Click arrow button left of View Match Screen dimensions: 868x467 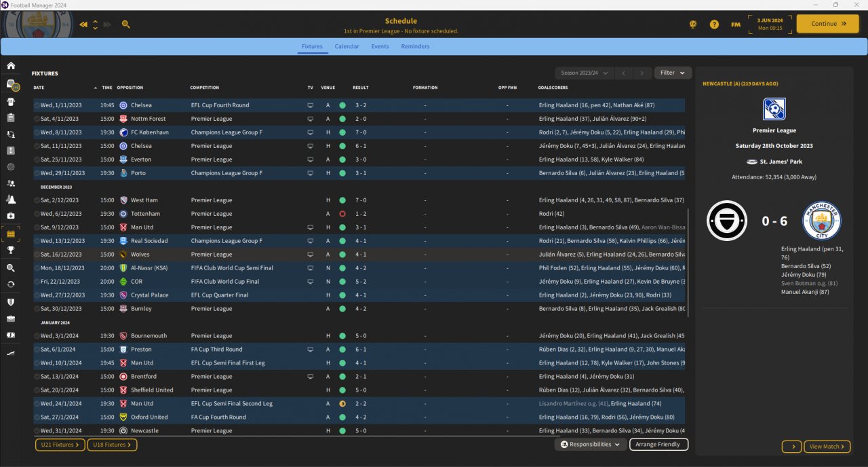pos(791,447)
